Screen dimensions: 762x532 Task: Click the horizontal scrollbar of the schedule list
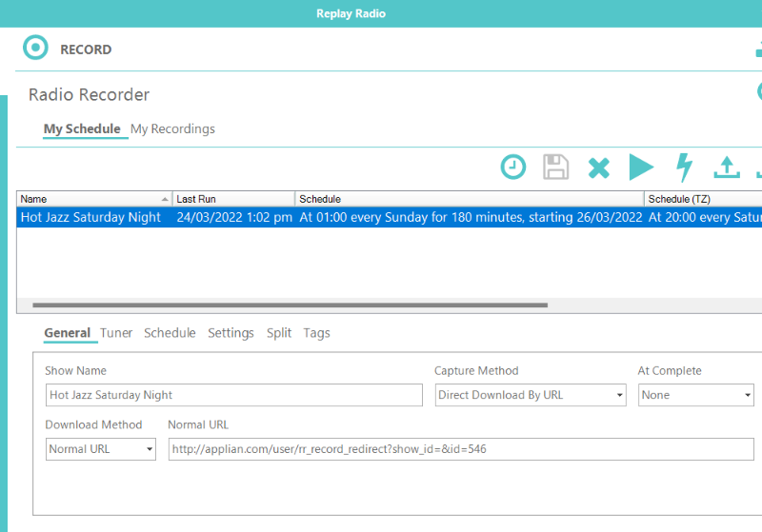tap(291, 305)
